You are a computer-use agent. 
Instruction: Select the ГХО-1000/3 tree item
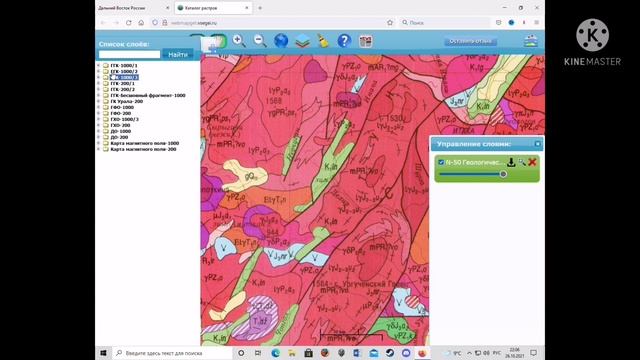124,119
